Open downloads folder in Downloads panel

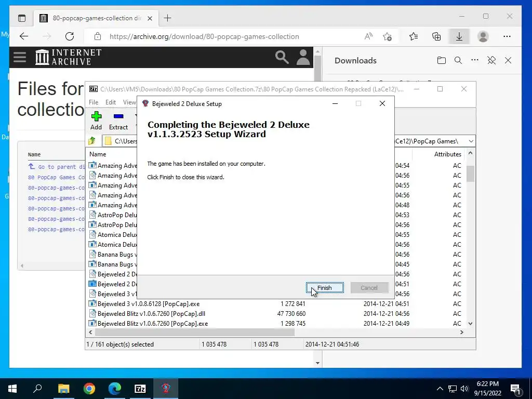442,60
